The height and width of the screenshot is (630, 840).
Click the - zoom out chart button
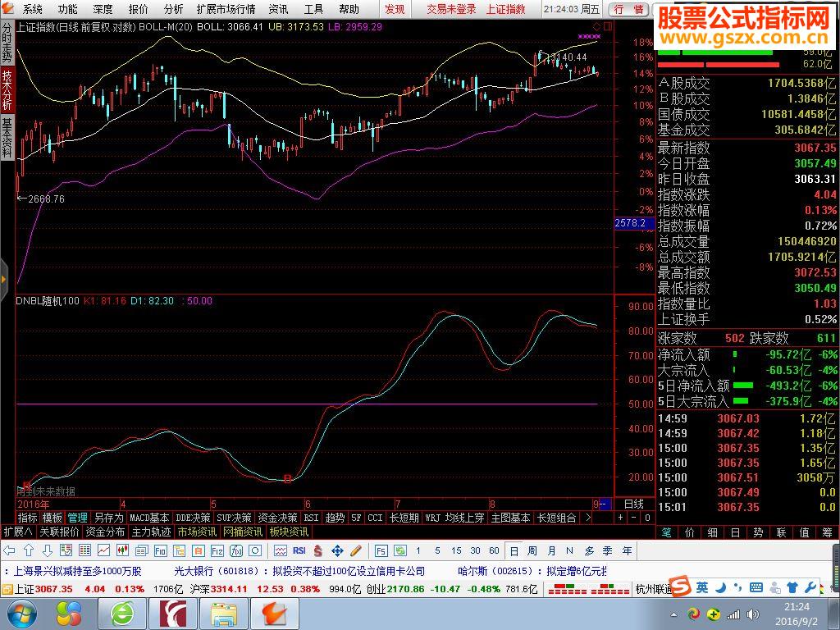[x=634, y=518]
